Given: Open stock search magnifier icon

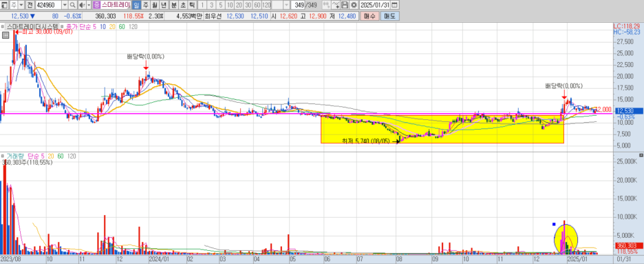Looking at the screenshot, I should pos(72,5).
